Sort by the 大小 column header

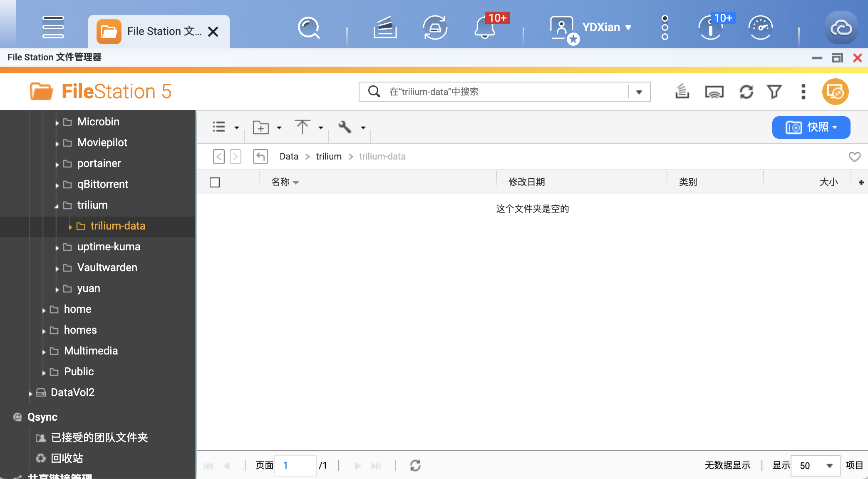pyautogui.click(x=828, y=182)
